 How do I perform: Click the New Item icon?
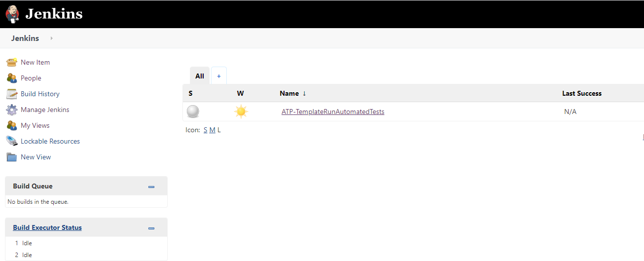(12, 62)
